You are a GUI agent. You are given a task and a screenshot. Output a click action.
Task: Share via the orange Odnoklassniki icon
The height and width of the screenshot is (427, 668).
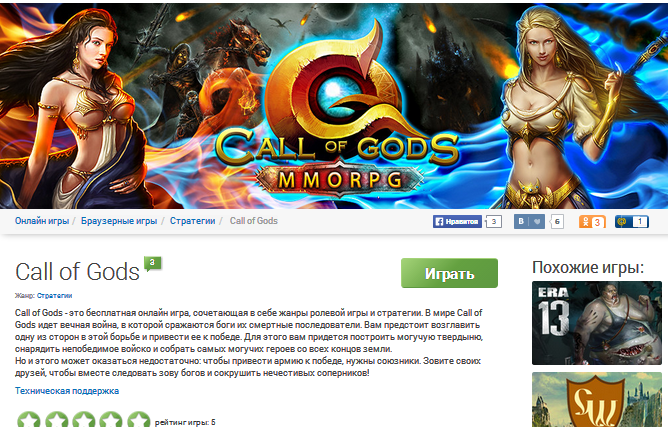click(592, 222)
